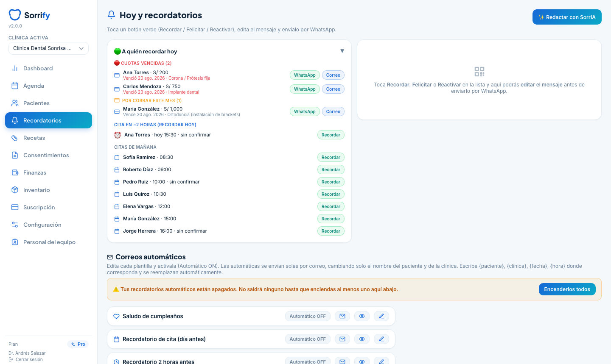This screenshot has height=364, width=611.
Task: Click the calendar icon beside Jorge Herrera
Action: pos(117,231)
